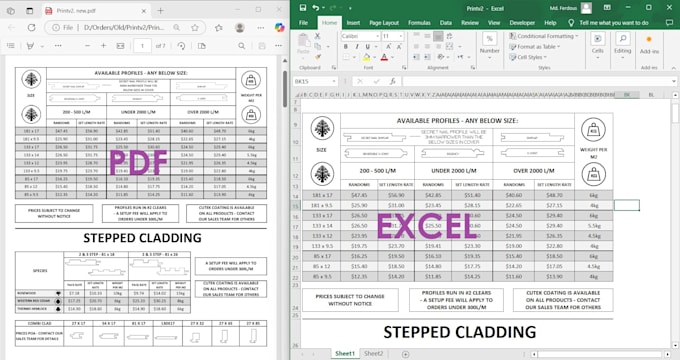This screenshot has width=680, height=360.
Task: Click the Excel vertical scrollbar
Action: (x=675, y=221)
